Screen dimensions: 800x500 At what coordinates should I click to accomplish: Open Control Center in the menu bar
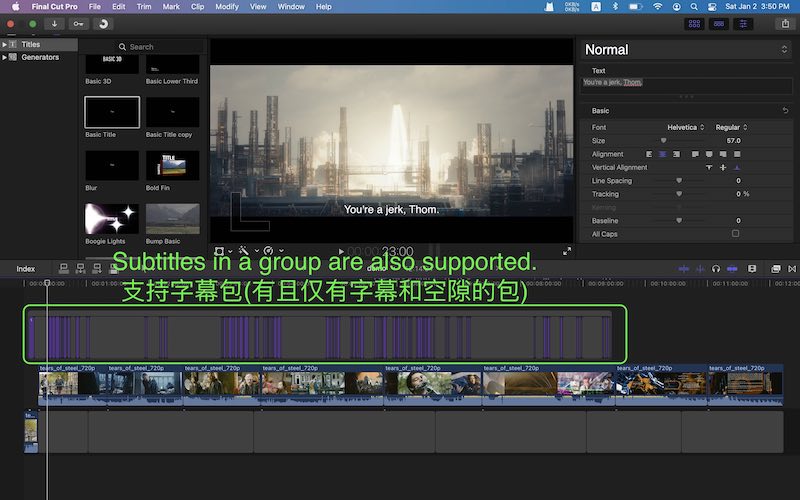point(712,7)
